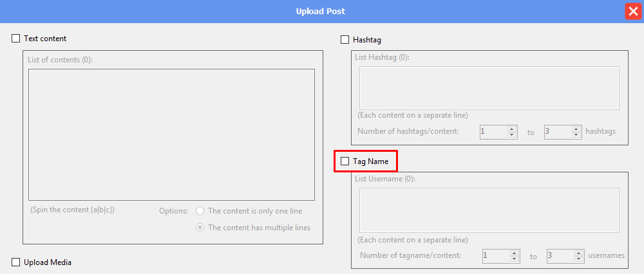Decrease maximum hashtags value
Screen dimensions: 644x274
576,135
